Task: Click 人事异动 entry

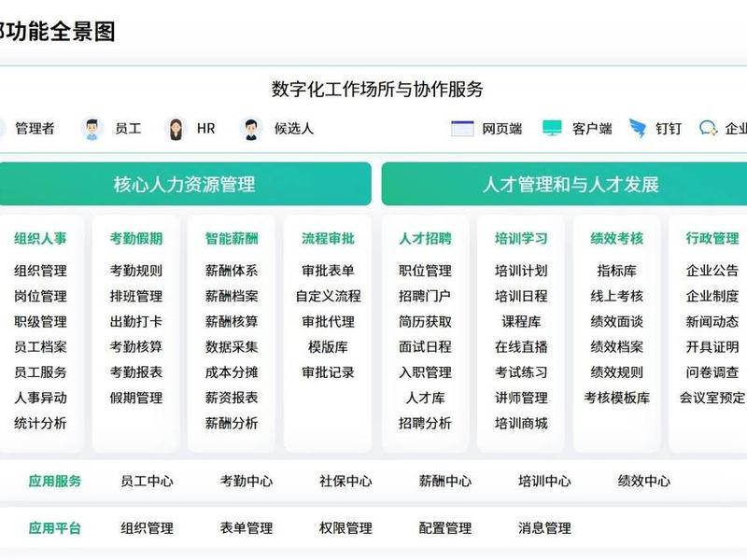Action: [x=40, y=398]
